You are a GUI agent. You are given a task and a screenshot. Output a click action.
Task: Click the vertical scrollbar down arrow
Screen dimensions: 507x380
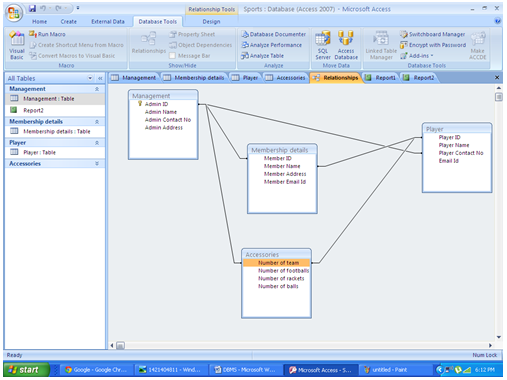point(499,337)
